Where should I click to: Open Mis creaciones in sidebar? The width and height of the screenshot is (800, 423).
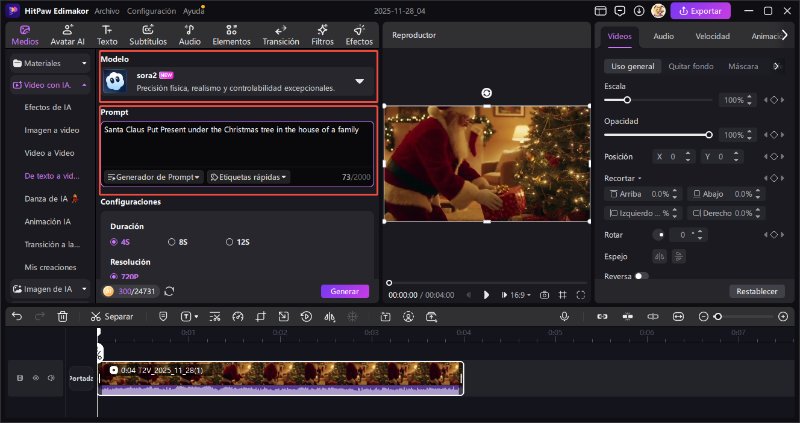[x=50, y=267]
